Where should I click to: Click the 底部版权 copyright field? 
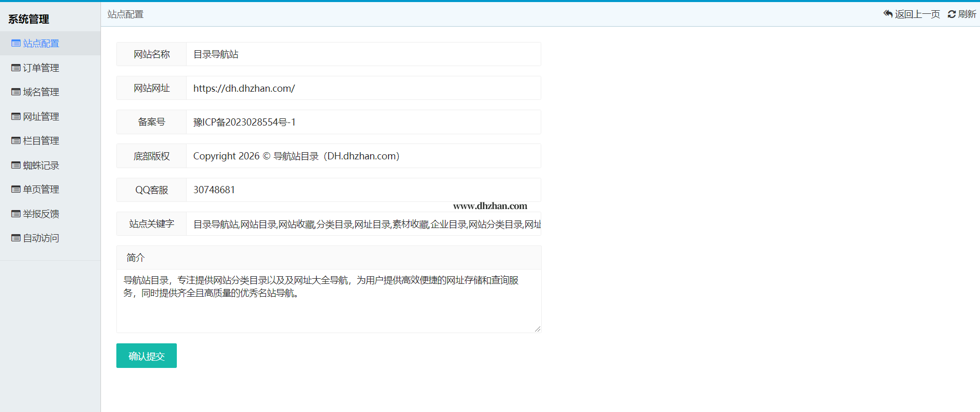coord(363,156)
